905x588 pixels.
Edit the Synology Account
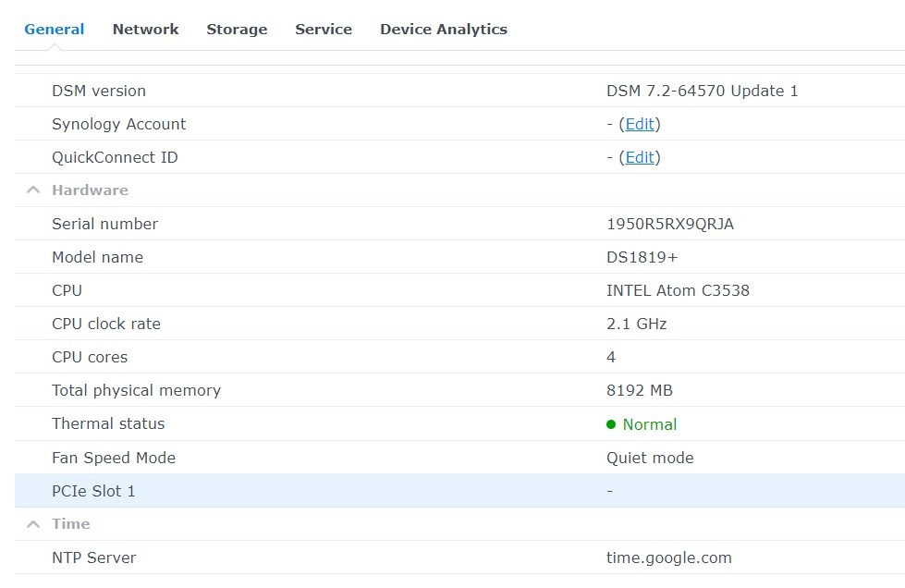point(640,124)
